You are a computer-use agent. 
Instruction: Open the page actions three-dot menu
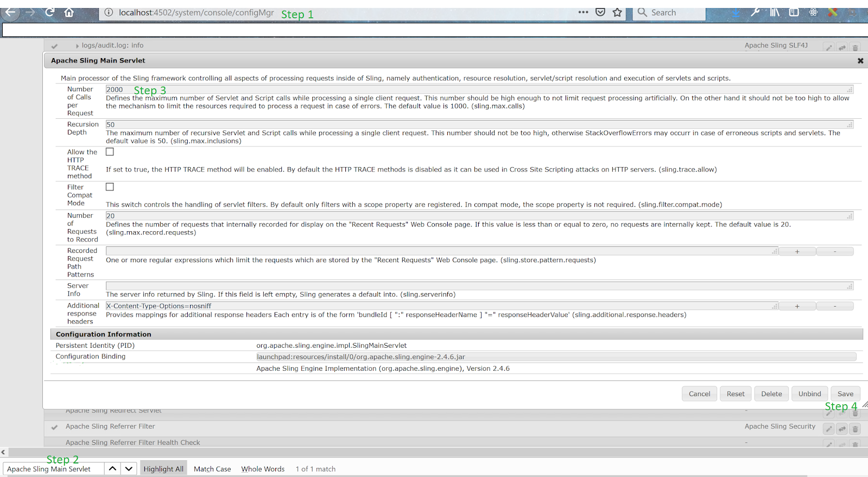583,12
